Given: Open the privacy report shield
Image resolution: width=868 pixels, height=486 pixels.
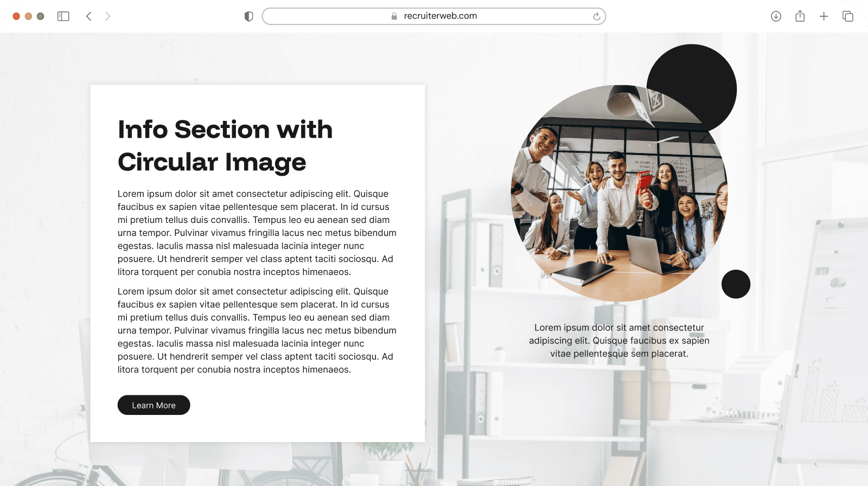Looking at the screenshot, I should point(249,16).
